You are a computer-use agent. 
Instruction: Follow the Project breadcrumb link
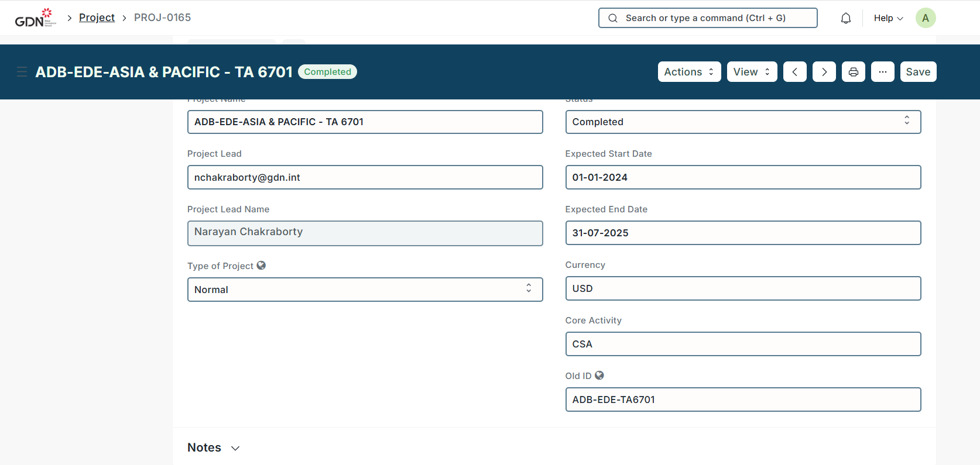point(97,18)
